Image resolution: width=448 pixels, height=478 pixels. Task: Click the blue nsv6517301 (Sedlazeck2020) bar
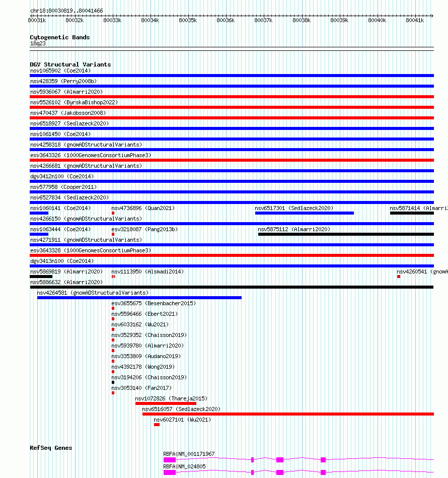pos(305,213)
